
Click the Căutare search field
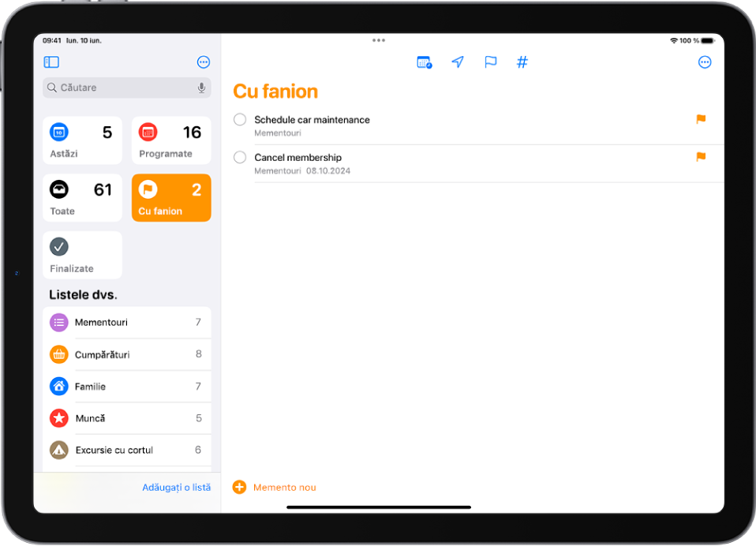127,88
